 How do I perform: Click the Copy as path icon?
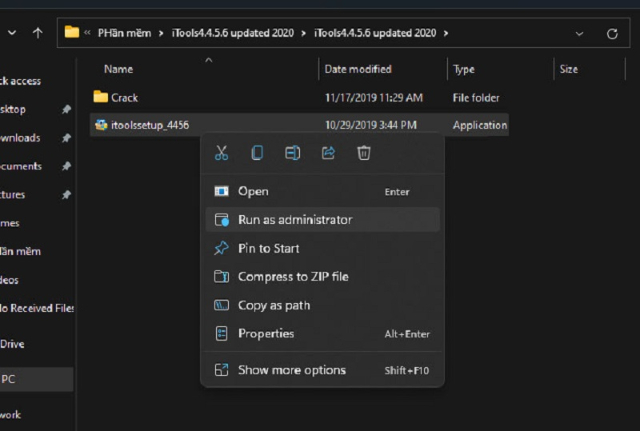pyautogui.click(x=221, y=305)
